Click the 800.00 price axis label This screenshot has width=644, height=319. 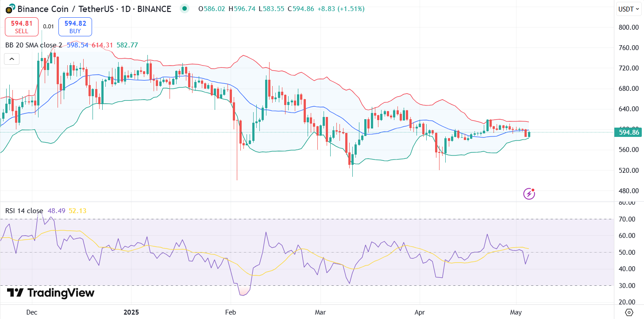click(x=629, y=27)
